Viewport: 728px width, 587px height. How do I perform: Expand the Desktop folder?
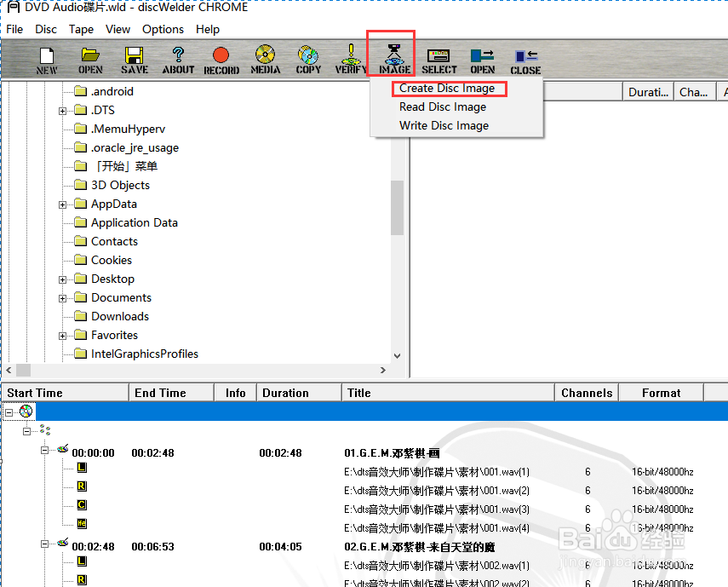[62, 279]
